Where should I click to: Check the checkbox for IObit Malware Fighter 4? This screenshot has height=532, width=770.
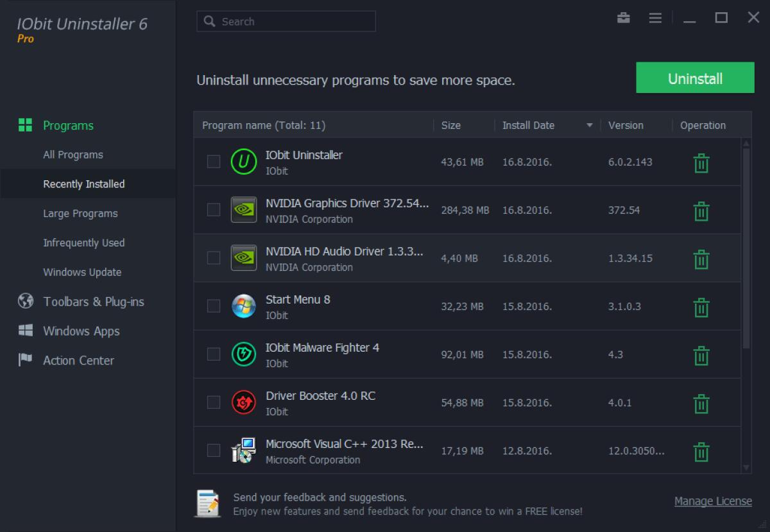pos(214,354)
